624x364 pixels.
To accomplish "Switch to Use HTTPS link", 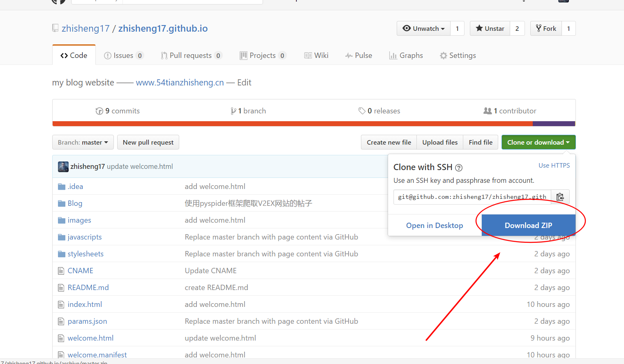I will point(554,165).
